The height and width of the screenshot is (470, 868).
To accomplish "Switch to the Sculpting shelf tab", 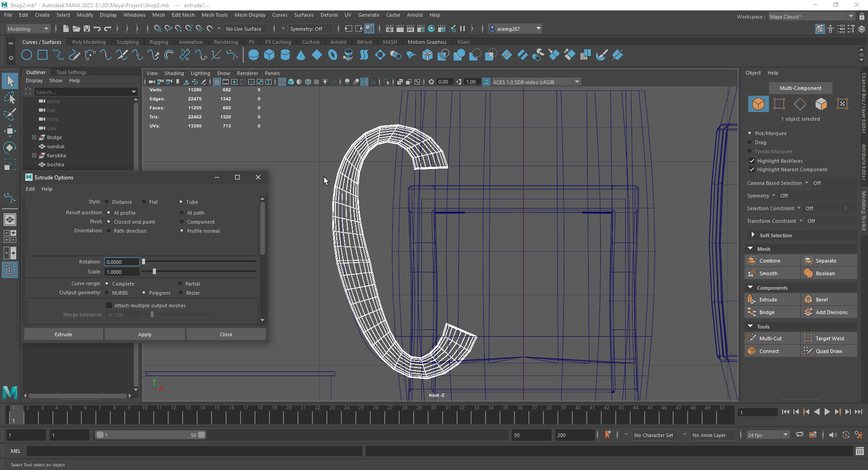I will pos(127,42).
